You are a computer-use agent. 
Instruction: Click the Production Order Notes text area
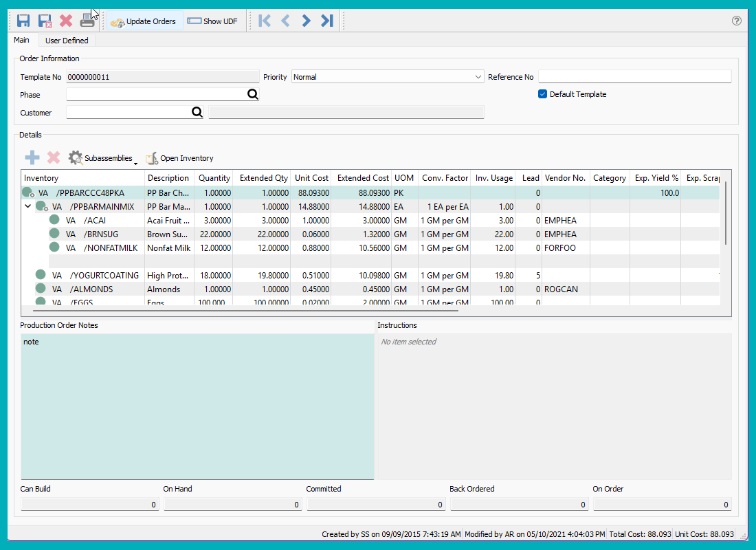197,407
